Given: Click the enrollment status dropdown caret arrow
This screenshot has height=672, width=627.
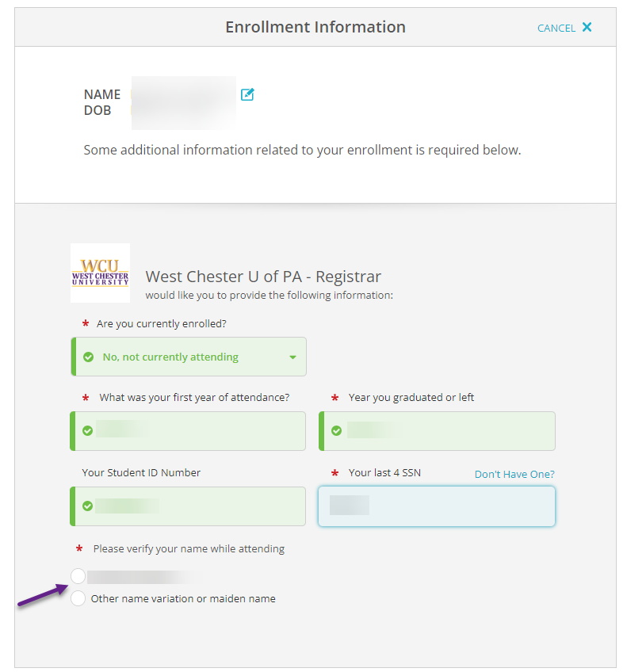Looking at the screenshot, I should tap(292, 357).
